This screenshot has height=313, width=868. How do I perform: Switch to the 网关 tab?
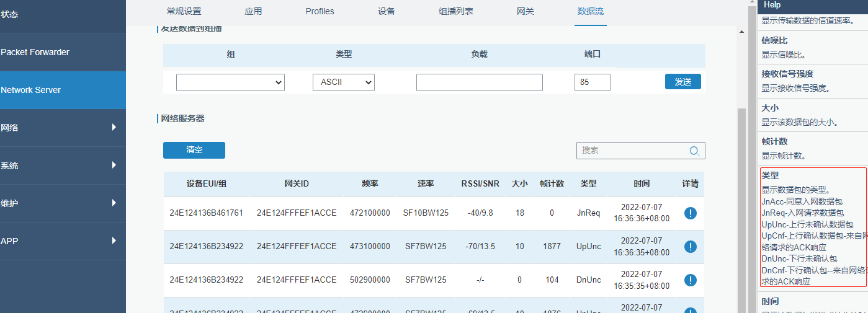tap(525, 11)
